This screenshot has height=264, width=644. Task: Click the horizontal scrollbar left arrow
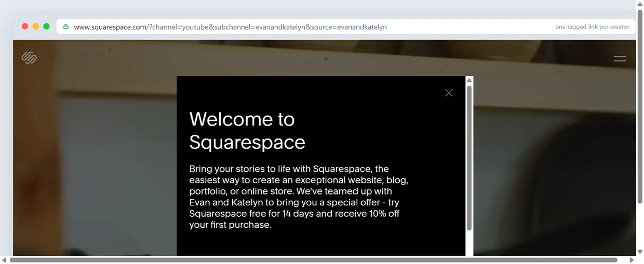coord(4,260)
